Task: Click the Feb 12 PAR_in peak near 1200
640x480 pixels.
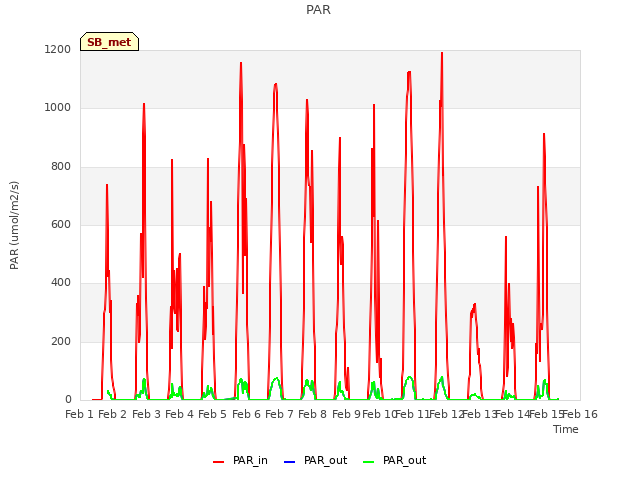Action: 442,53
